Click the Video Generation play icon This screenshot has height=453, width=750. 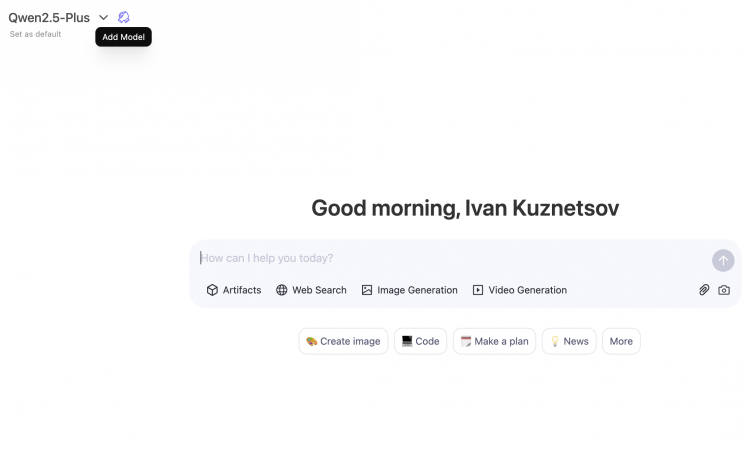tap(478, 290)
